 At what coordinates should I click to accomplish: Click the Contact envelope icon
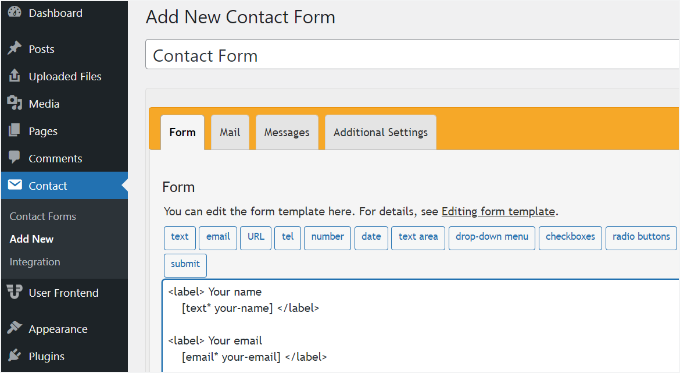click(15, 185)
